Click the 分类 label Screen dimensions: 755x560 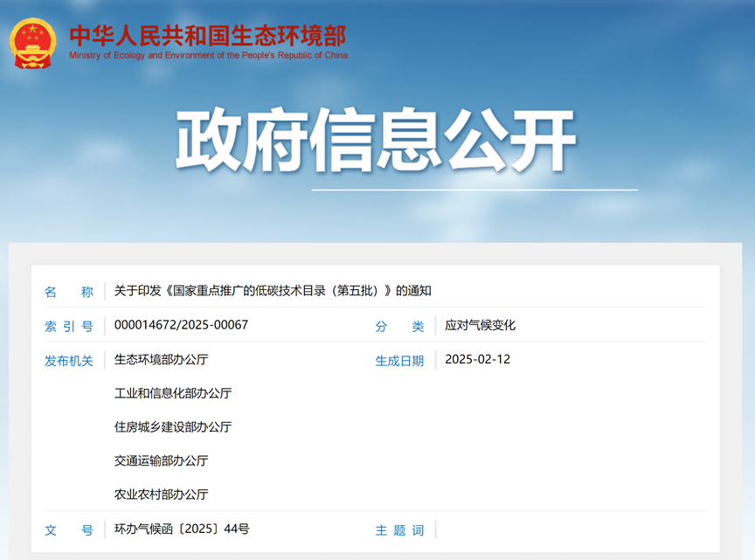coord(399,325)
